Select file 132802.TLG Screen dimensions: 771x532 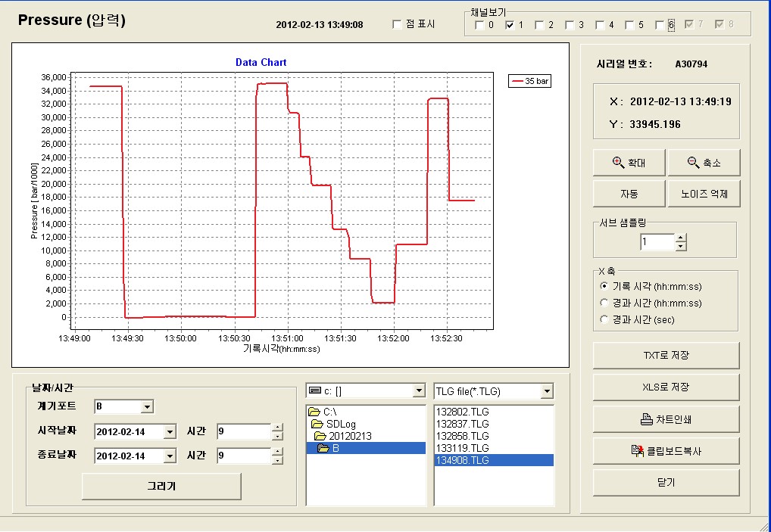pos(462,412)
